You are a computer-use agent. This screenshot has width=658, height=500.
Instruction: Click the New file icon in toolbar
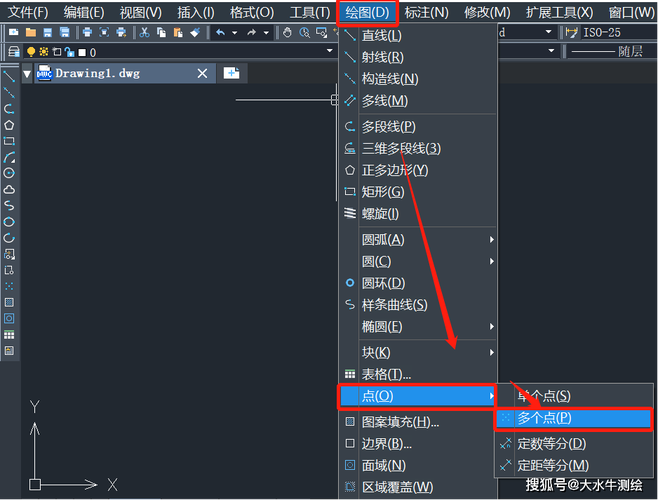pos(14,32)
